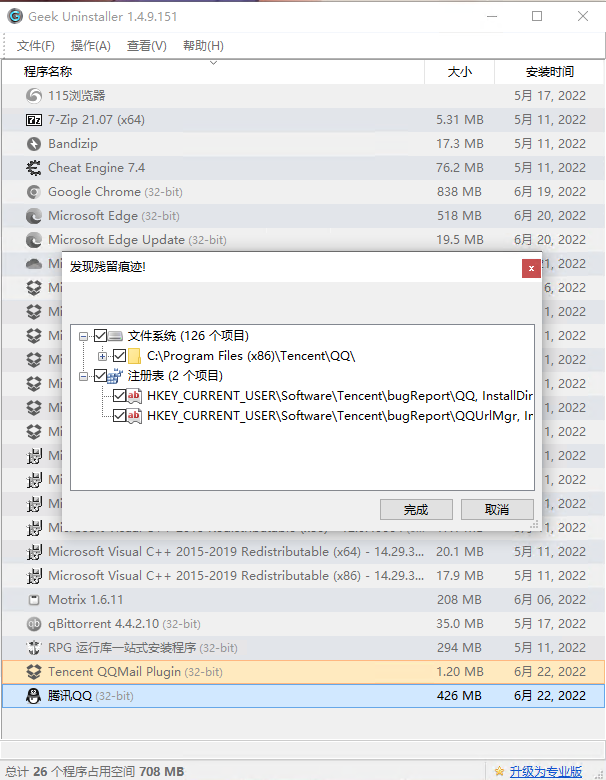Select the Bandizip icon in list
606x780 pixels.
click(33, 144)
